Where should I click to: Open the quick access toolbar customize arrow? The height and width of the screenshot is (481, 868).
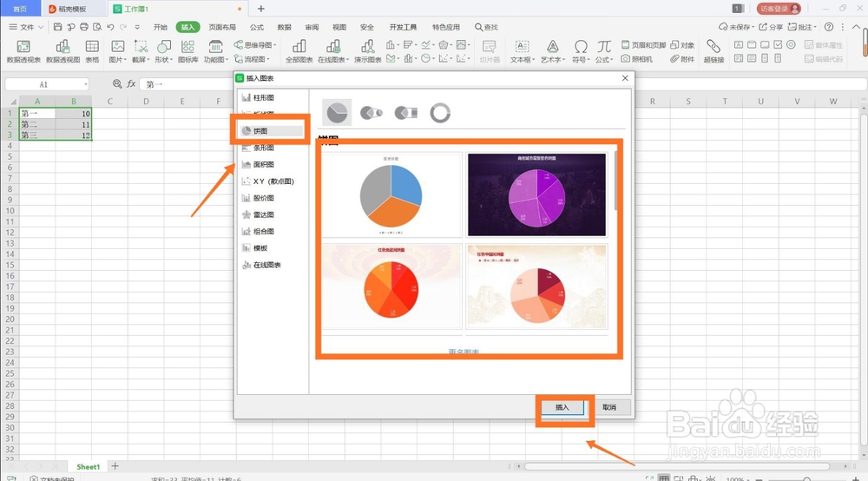pos(137,27)
